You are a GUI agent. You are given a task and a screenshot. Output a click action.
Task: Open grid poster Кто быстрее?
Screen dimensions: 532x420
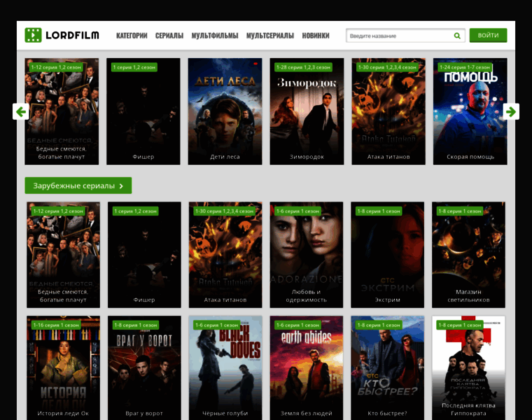click(x=388, y=367)
